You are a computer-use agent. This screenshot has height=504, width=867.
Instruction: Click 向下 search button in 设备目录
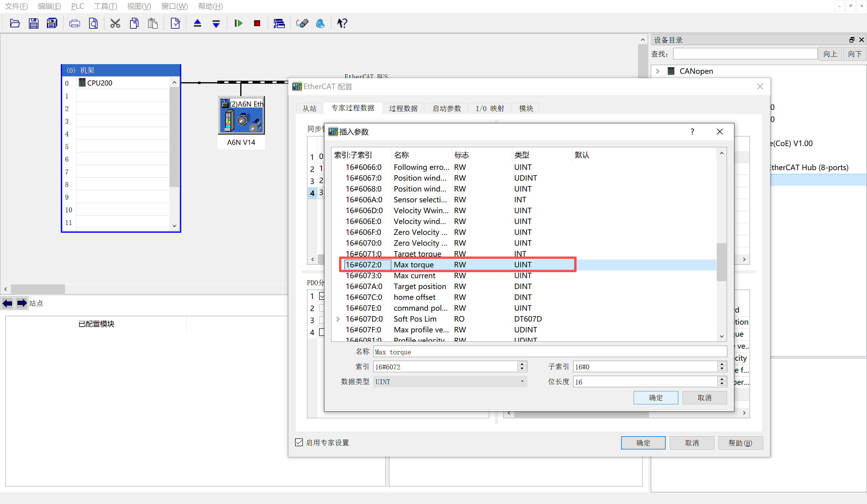tap(855, 54)
